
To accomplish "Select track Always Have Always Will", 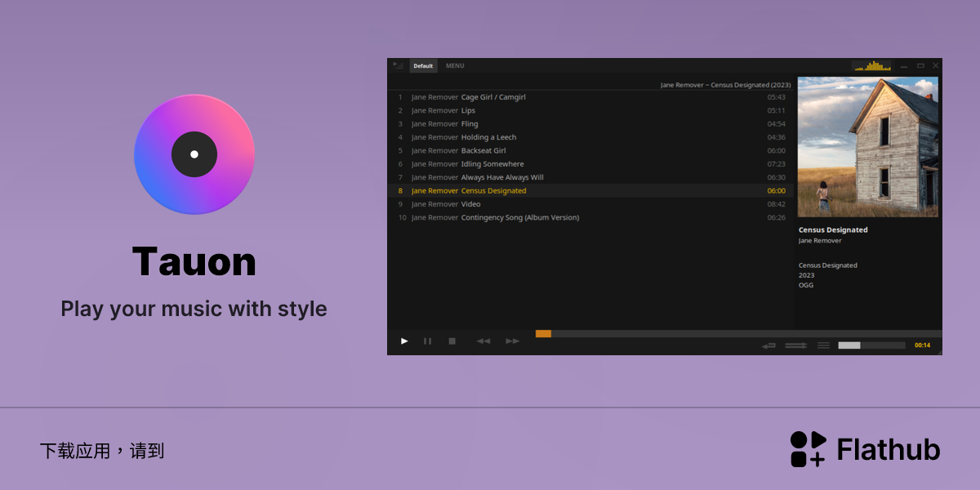I will click(590, 177).
